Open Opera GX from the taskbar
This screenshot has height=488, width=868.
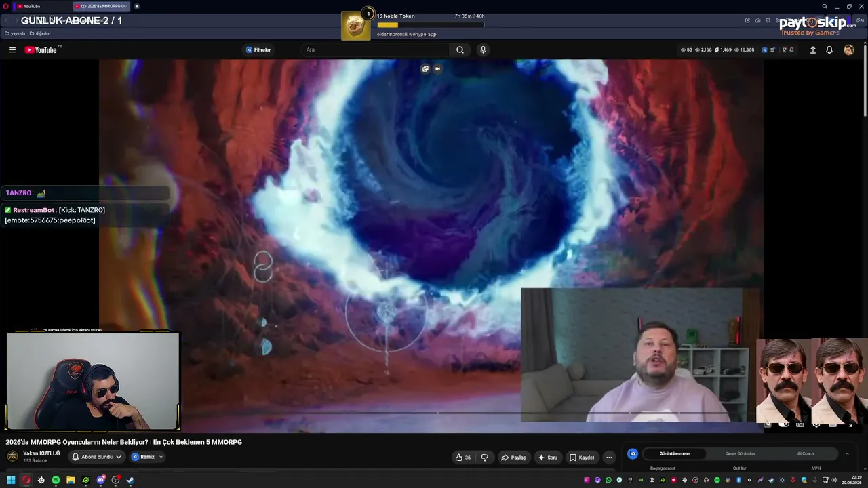[x=26, y=480]
